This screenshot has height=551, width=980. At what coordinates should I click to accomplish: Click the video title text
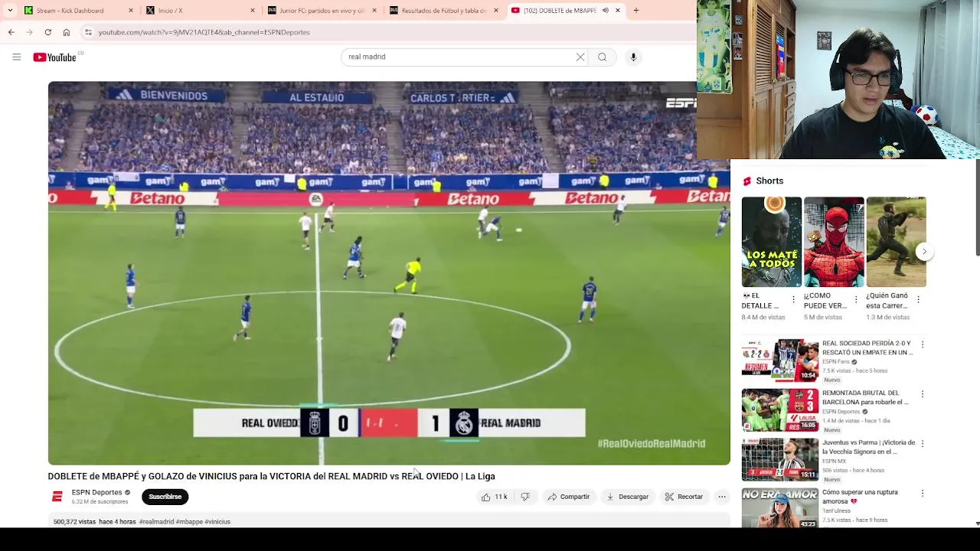coord(271,476)
